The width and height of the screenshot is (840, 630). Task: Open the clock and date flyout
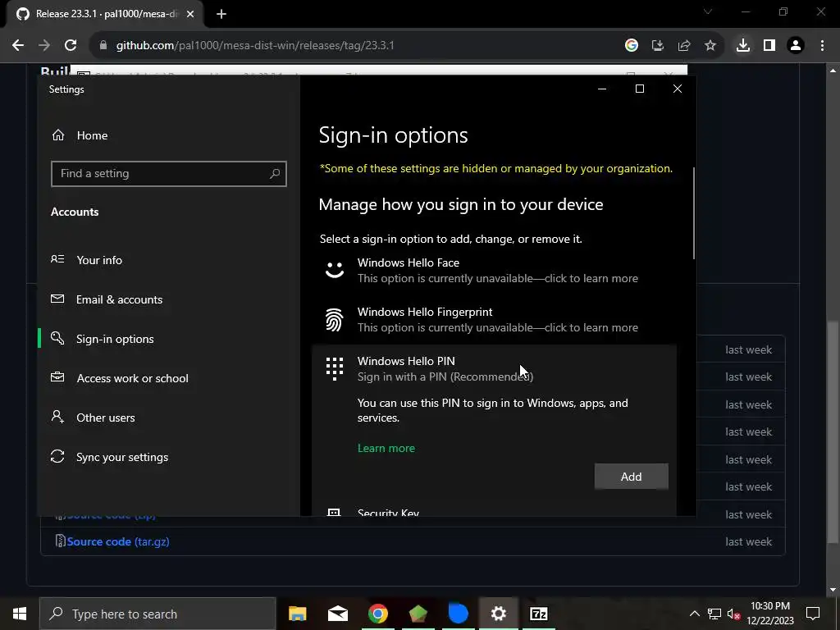click(x=770, y=614)
